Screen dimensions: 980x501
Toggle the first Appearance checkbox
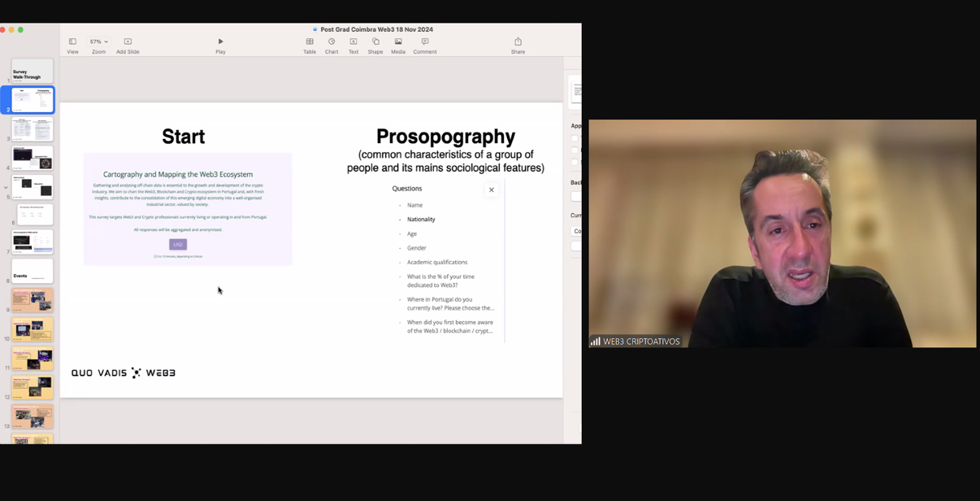575,138
